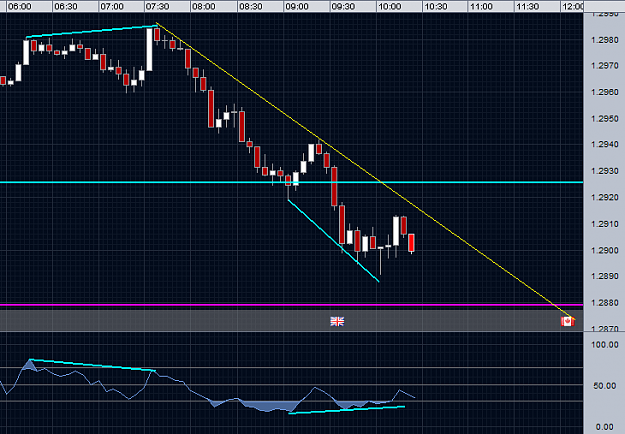Viewport: 625px width, 434px height.
Task: Click the 10:00 time axis label
Action: click(390, 7)
